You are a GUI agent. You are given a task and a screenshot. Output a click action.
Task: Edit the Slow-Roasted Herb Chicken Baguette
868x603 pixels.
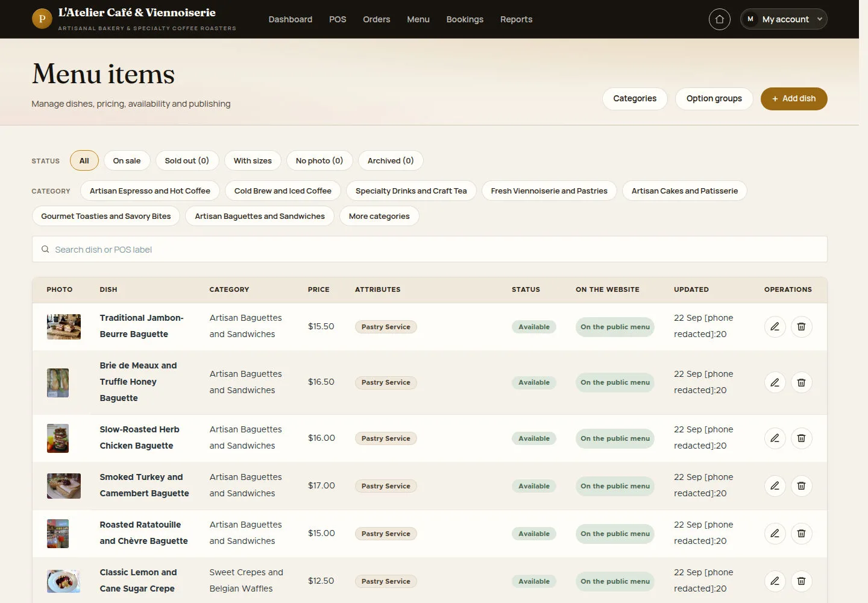coord(775,438)
